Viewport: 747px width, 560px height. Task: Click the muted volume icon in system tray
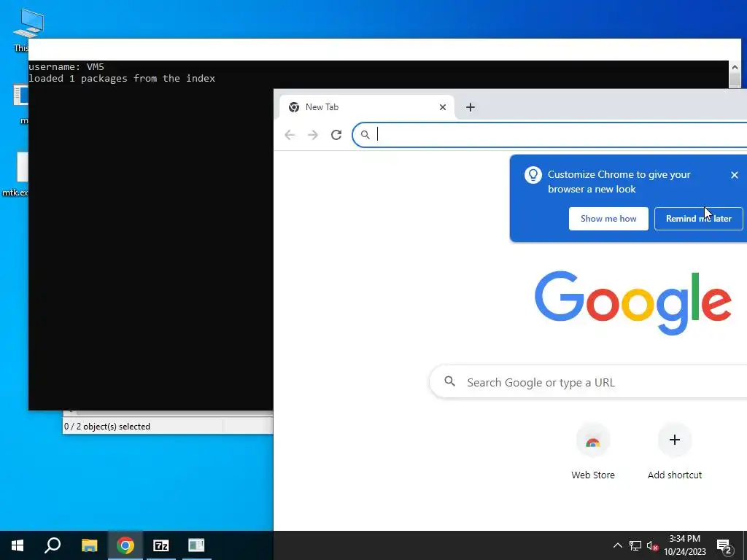coord(652,545)
